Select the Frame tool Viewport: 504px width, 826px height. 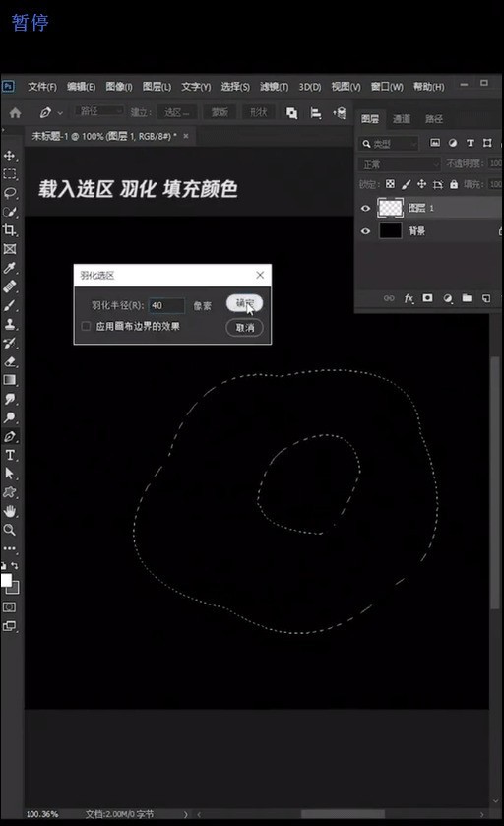pos(10,249)
